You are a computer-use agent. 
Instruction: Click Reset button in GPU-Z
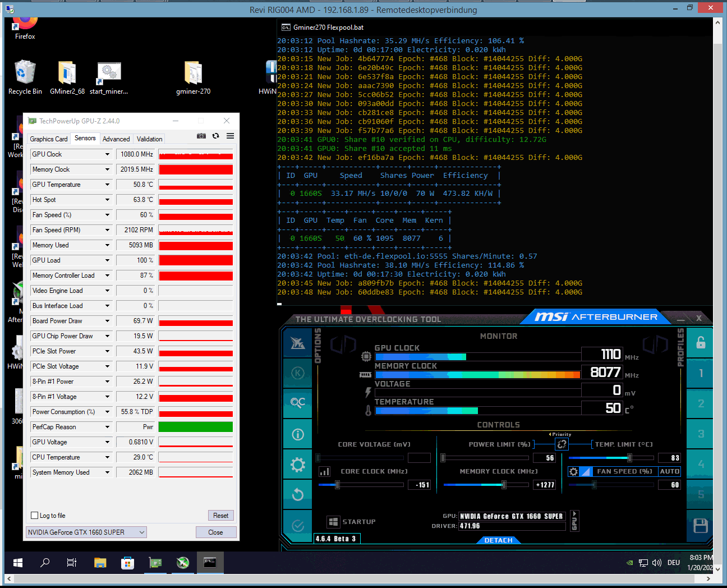(220, 516)
